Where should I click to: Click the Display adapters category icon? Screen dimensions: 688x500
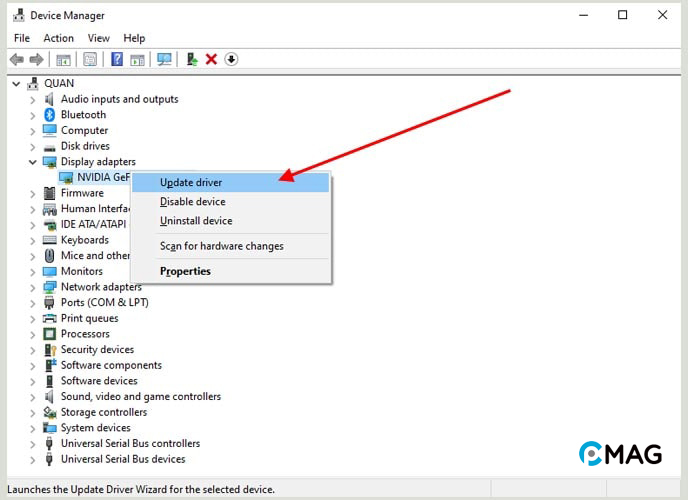coord(50,162)
